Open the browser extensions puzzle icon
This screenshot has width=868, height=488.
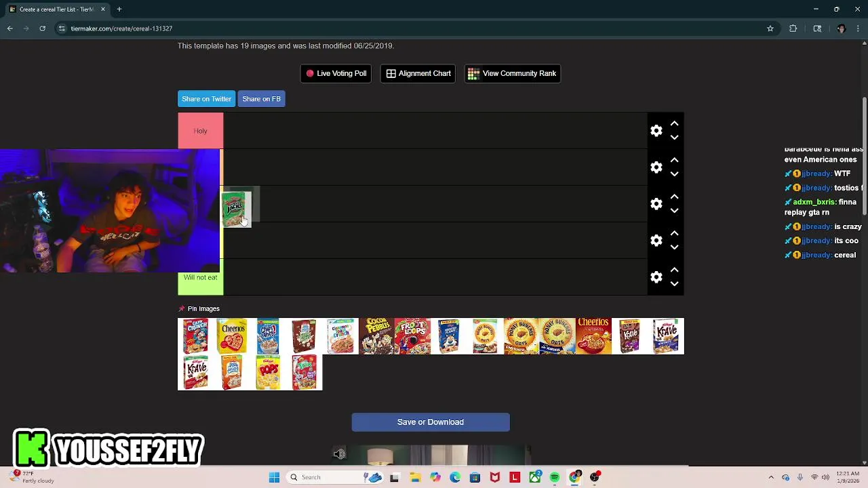coord(793,28)
